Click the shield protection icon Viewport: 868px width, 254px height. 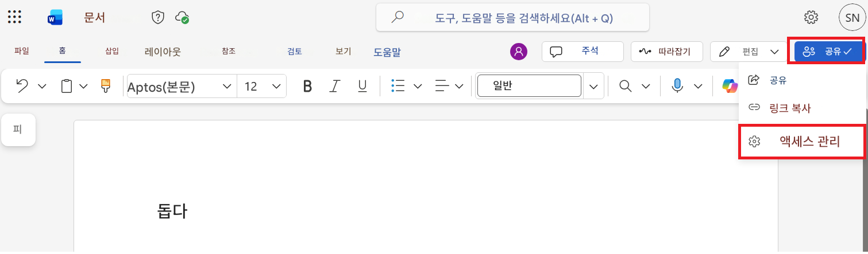tap(158, 18)
